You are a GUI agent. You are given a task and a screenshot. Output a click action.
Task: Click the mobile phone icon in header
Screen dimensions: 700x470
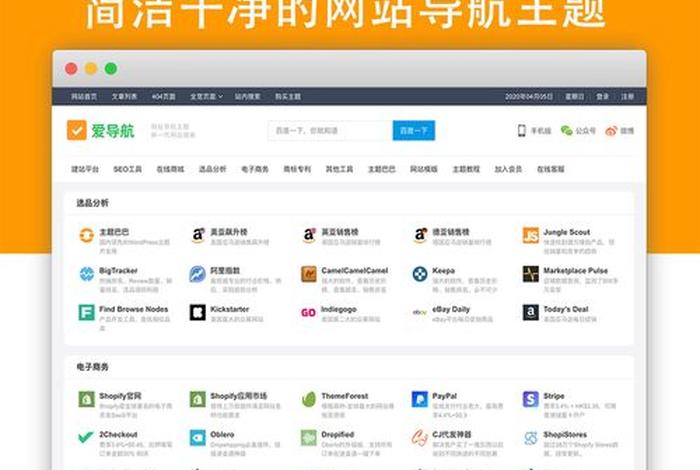521,130
